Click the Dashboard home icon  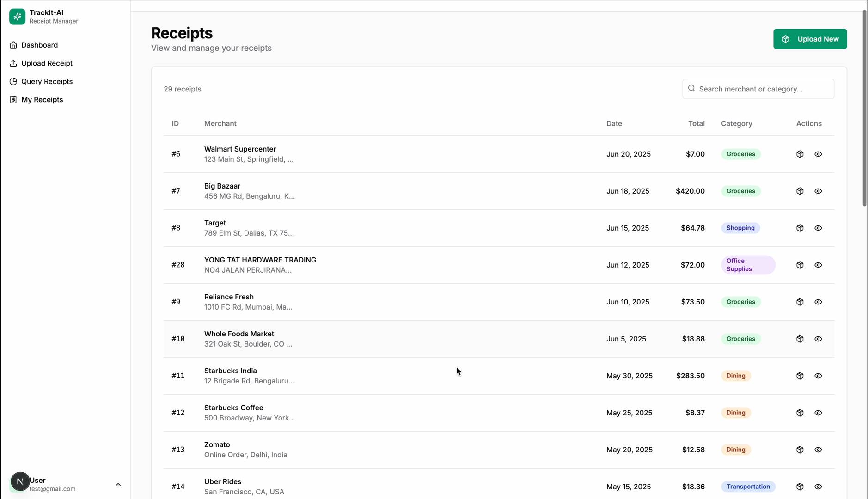pos(13,45)
